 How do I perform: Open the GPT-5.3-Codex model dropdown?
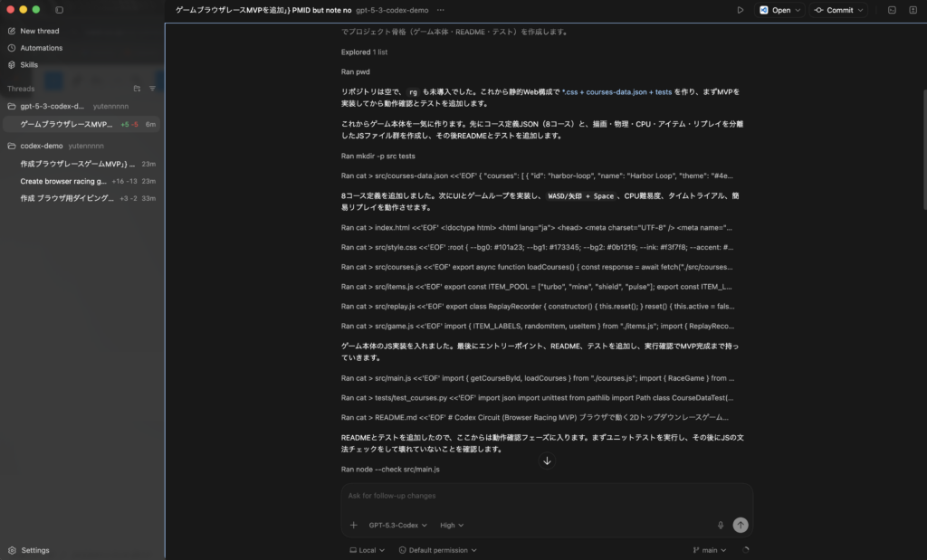tap(397, 525)
